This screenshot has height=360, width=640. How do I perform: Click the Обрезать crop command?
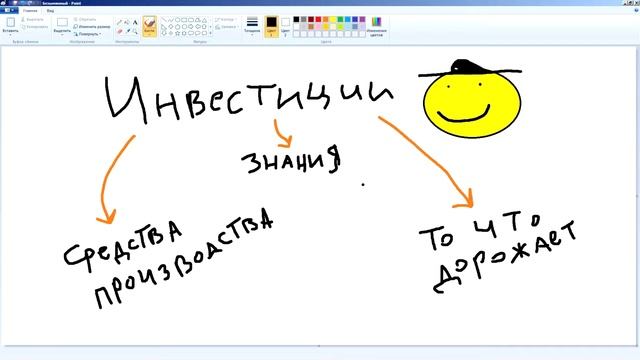pos(85,19)
